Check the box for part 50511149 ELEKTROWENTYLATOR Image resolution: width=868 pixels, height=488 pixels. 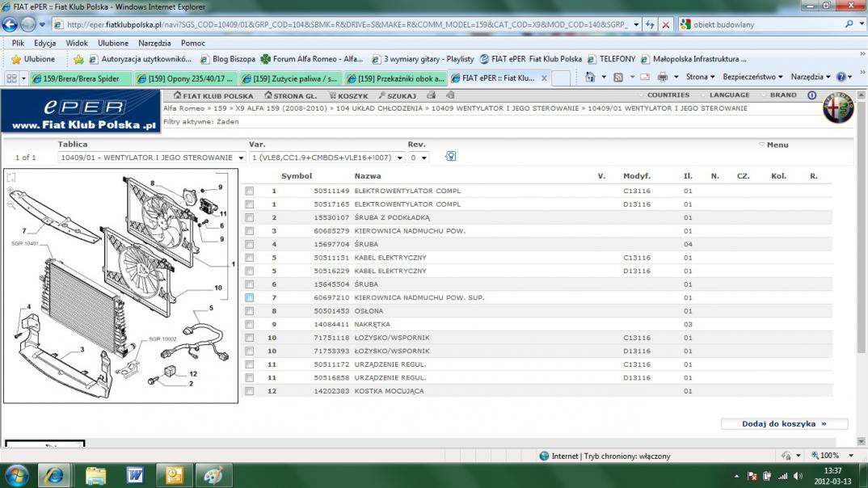click(x=250, y=191)
